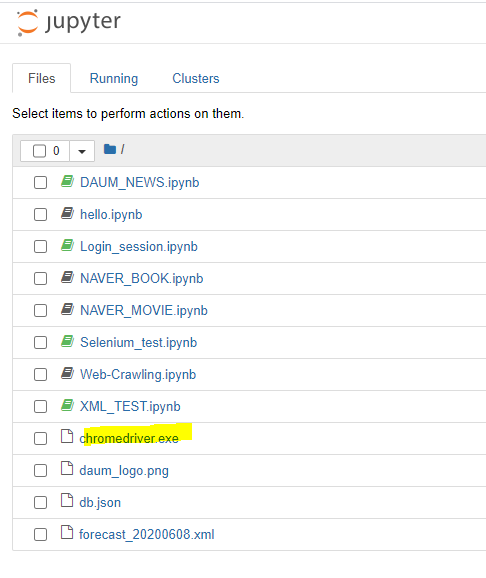Viewport: 486px width, 578px height.
Task: Click the notebook icon beside Selenium_test.ipynb
Action: [67, 341]
